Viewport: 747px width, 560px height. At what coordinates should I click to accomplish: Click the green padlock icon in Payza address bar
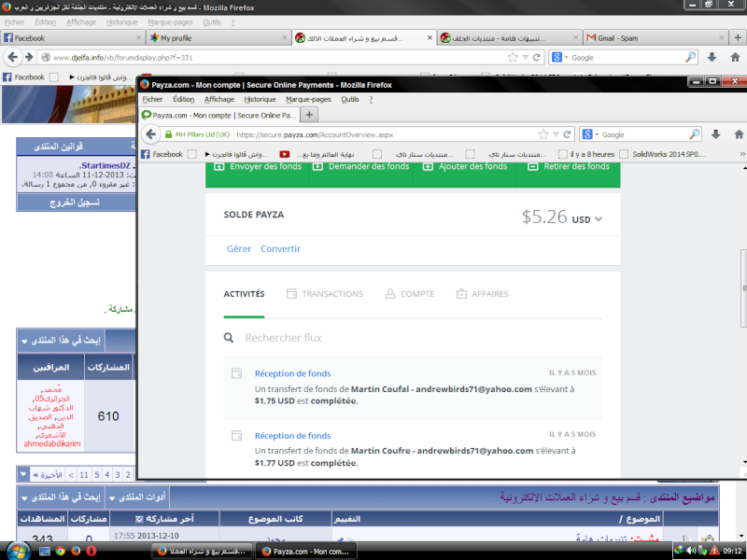pos(168,134)
